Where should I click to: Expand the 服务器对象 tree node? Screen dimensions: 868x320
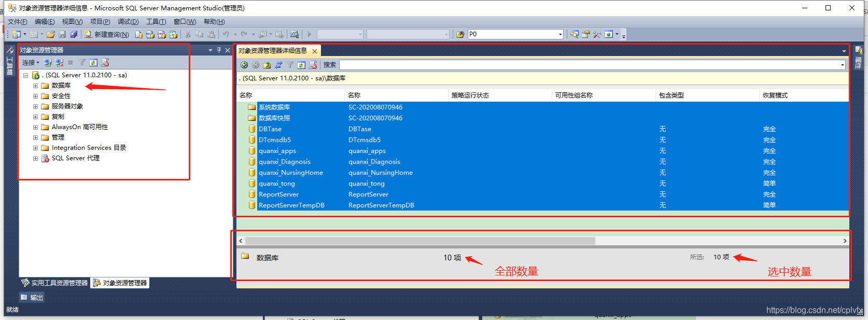click(x=35, y=106)
